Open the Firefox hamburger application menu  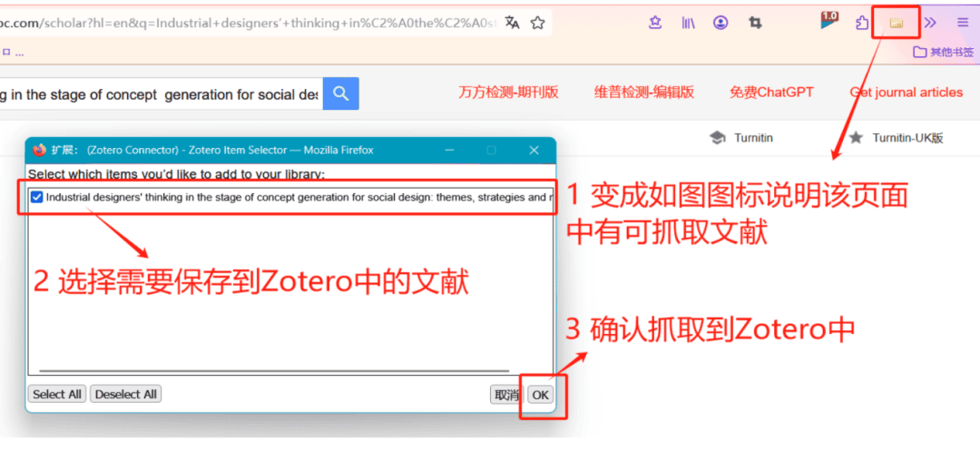pyautogui.click(x=963, y=23)
